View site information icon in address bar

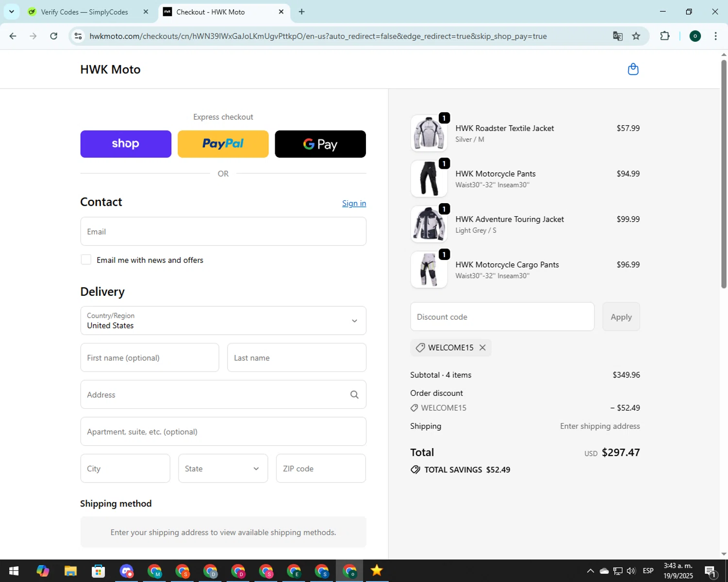pyautogui.click(x=78, y=36)
